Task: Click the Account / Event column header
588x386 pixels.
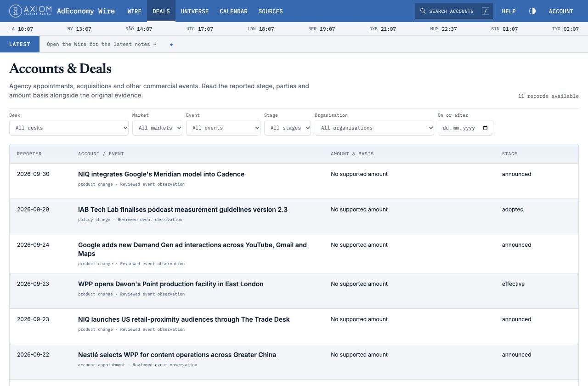Action: point(101,153)
